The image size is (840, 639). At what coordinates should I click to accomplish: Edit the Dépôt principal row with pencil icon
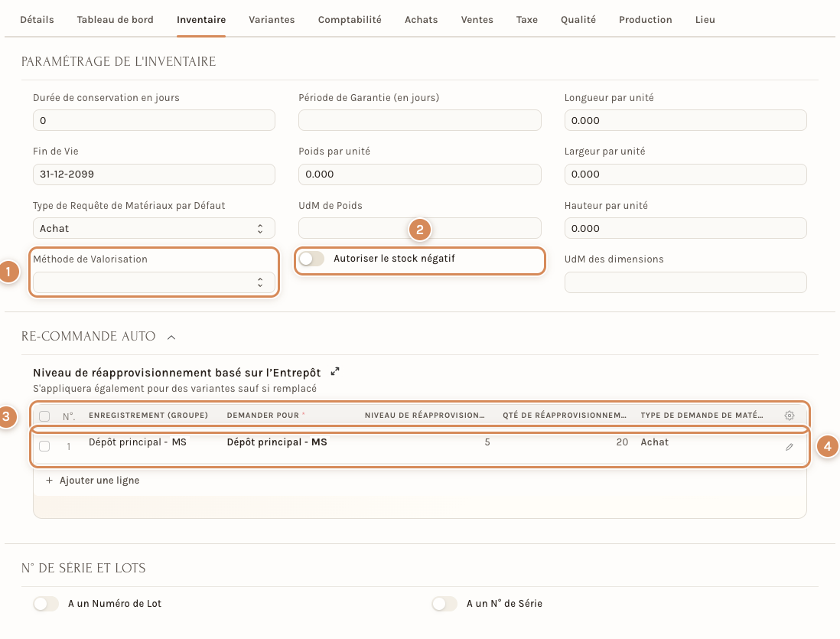789,447
